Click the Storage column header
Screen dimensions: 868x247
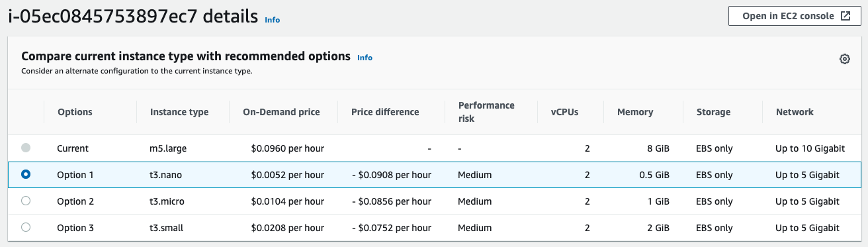[x=713, y=112]
